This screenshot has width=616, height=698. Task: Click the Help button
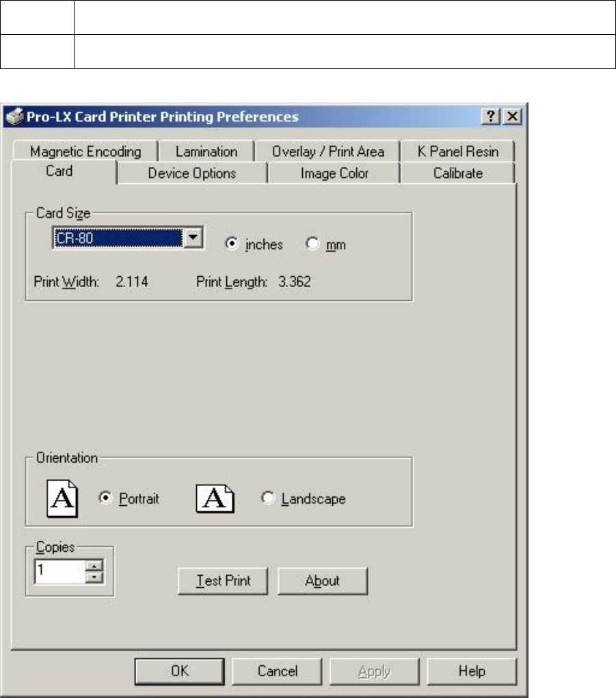click(472, 671)
